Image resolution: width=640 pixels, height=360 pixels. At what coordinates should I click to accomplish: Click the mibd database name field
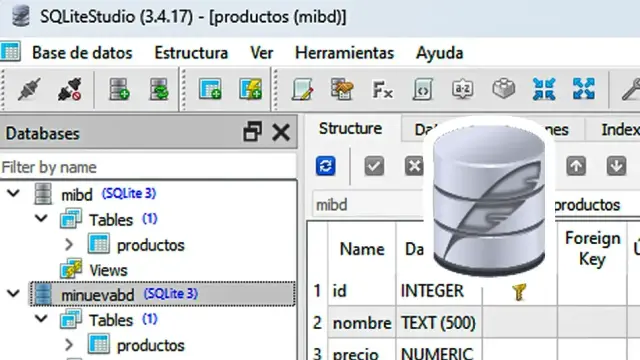369,204
